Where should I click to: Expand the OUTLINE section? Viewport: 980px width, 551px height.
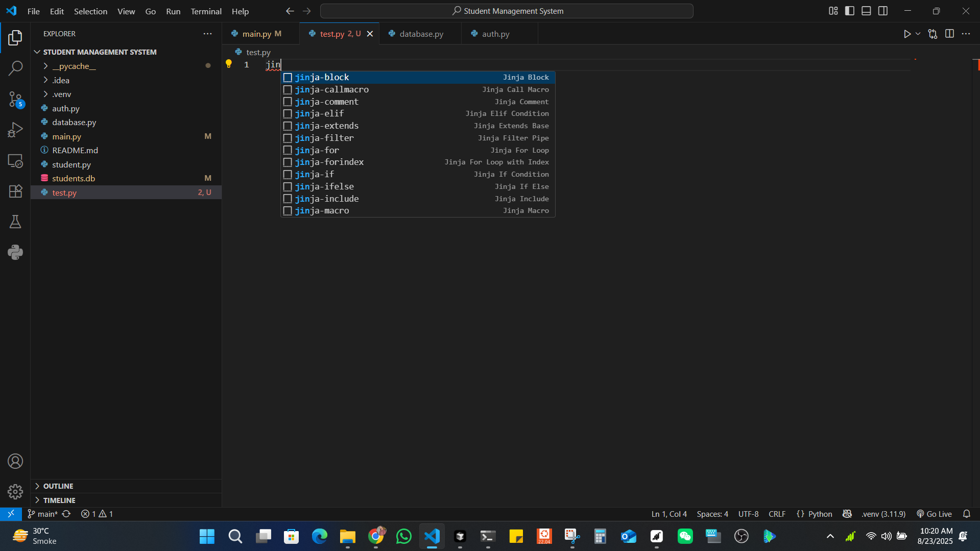coord(58,486)
